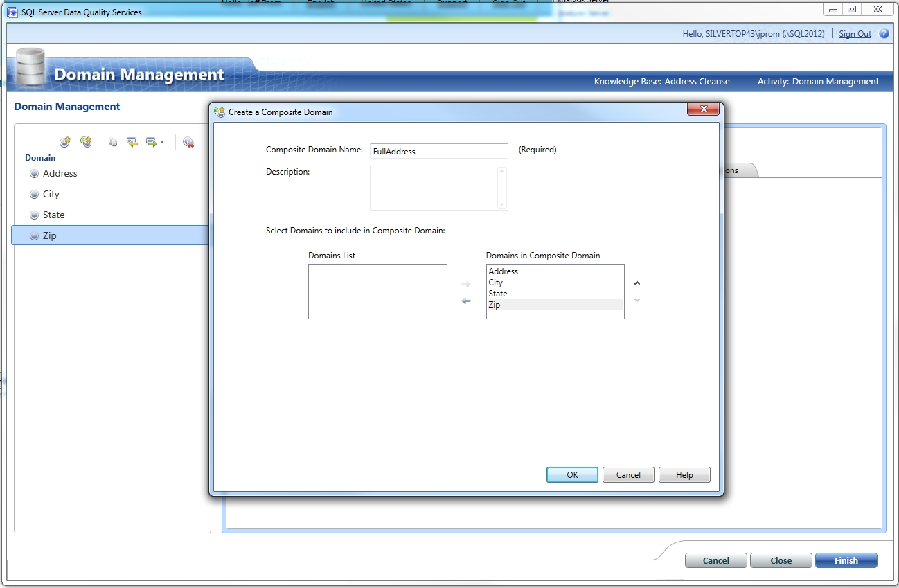Click the Composite Domain Name field
The image size is (899, 588).
point(438,151)
